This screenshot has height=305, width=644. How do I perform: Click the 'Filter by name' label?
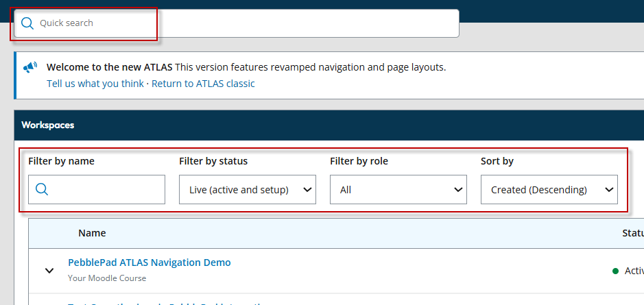coord(61,161)
